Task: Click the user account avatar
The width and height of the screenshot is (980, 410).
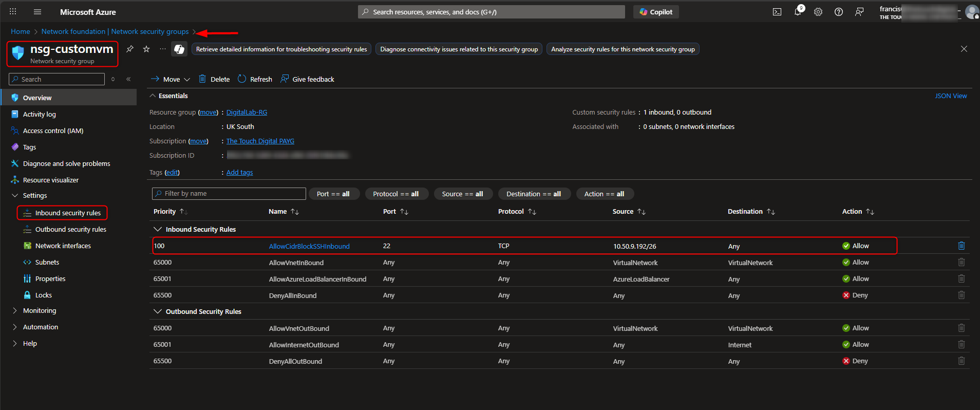Action: (972, 12)
